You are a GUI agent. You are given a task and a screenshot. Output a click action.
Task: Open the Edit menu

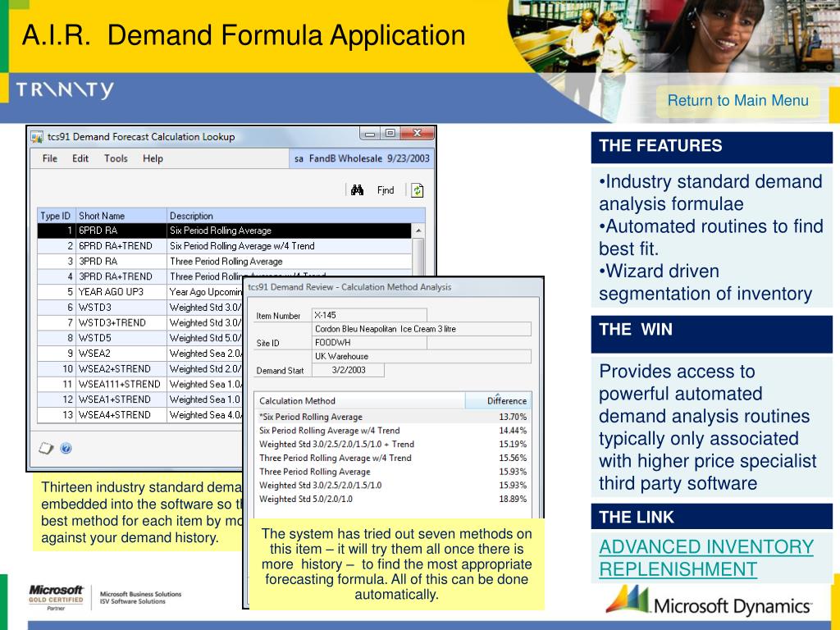tap(80, 158)
